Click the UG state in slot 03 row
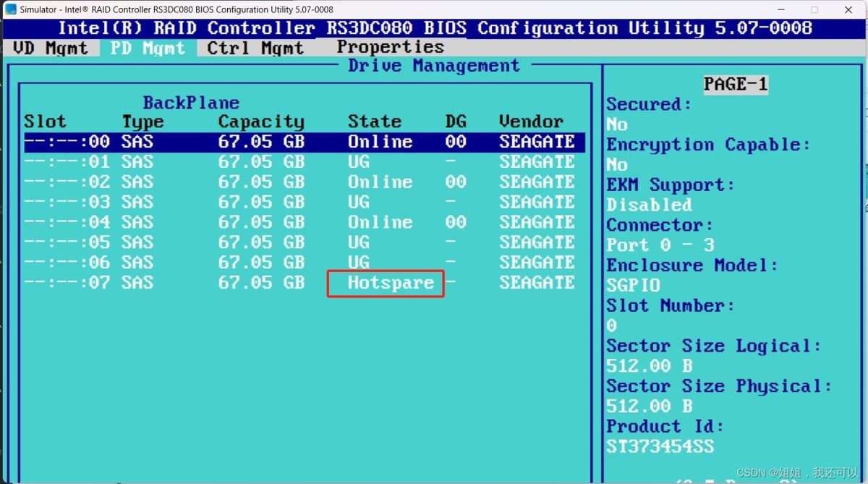The height and width of the screenshot is (484, 868). click(359, 202)
